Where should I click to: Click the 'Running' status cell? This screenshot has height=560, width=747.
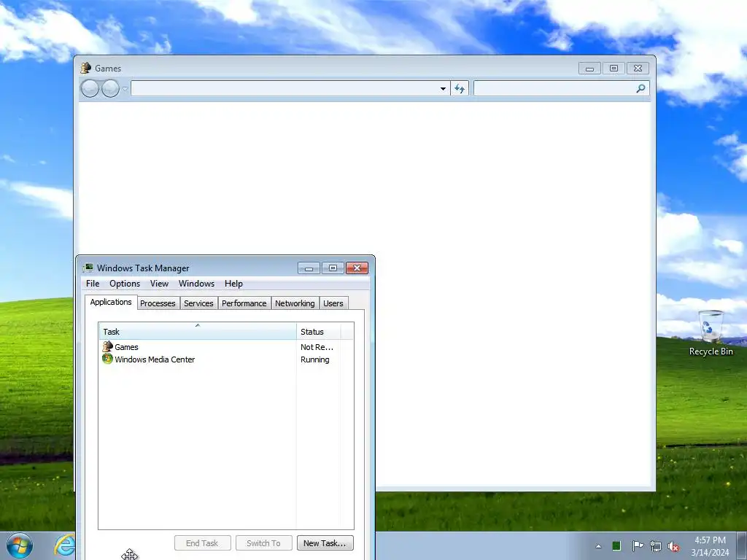pos(315,359)
